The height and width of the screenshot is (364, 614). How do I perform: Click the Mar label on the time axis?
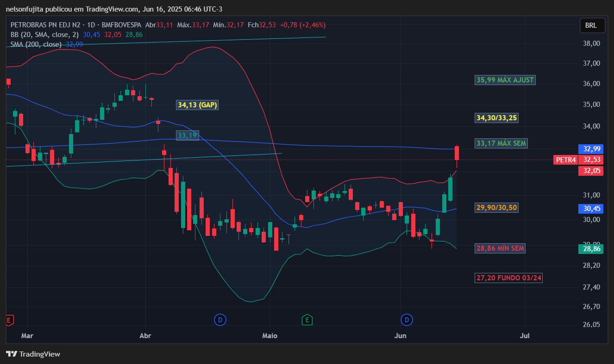(27, 335)
